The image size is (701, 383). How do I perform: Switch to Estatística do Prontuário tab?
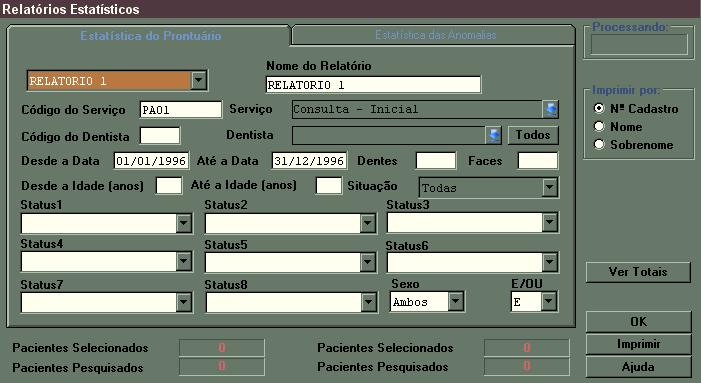(x=150, y=35)
